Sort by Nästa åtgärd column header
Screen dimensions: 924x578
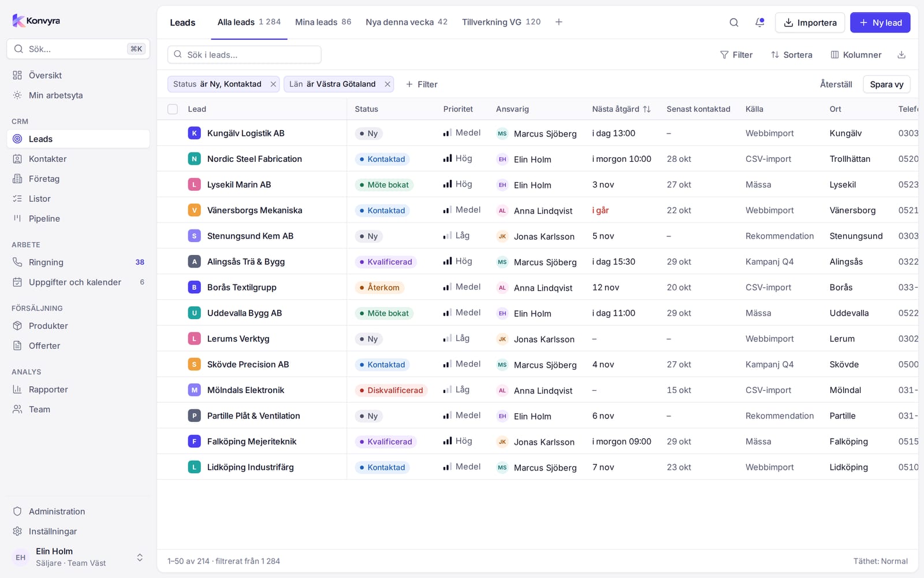coord(621,109)
